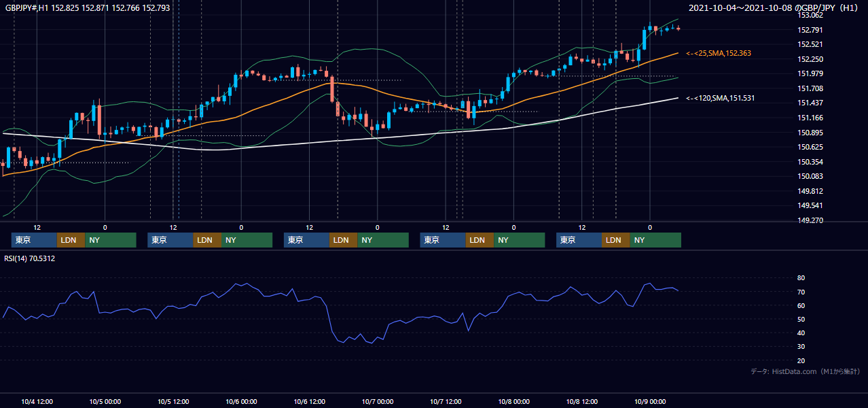Screen dimensions: 868x408
Task: Select the 10/7 12:00 time axis marker
Action: pos(446,401)
